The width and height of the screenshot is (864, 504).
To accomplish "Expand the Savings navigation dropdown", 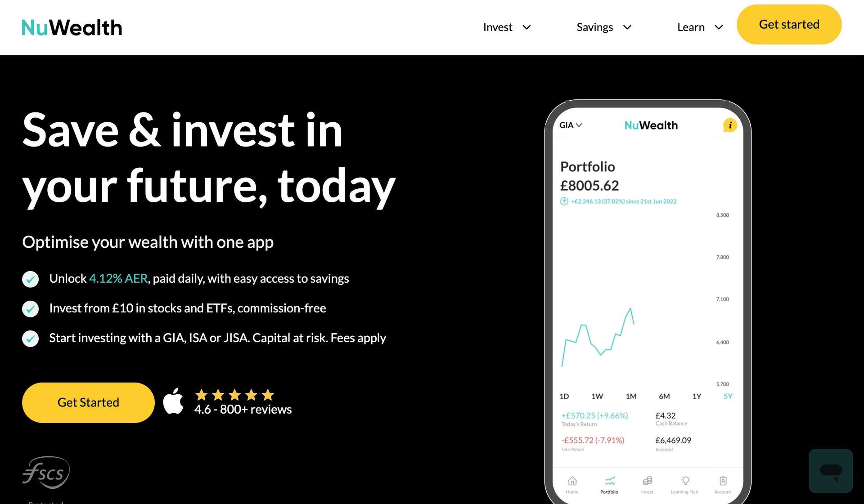I will [602, 27].
